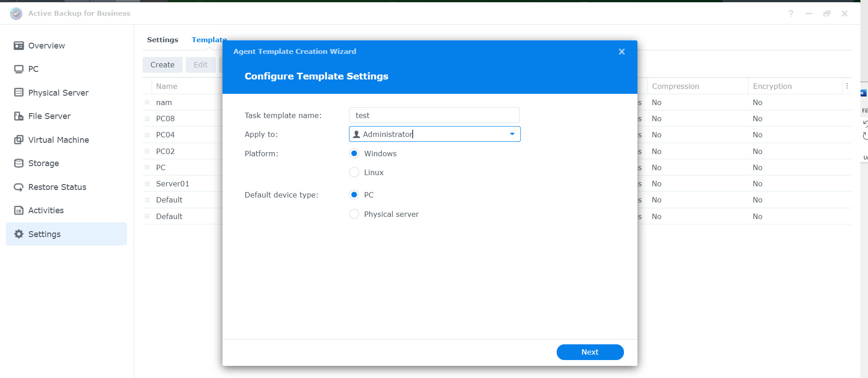The width and height of the screenshot is (868, 378).
Task: Open the Virtual Machine section icon
Action: (x=18, y=140)
